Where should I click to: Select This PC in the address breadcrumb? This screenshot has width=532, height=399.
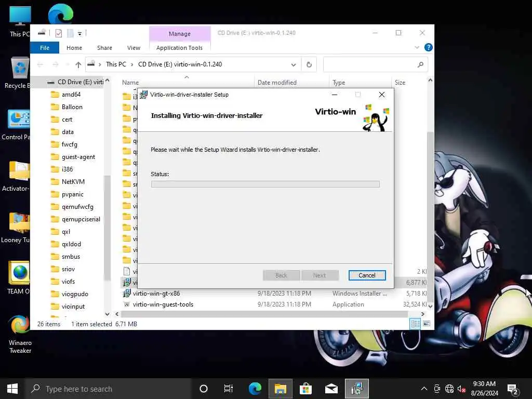coord(116,64)
